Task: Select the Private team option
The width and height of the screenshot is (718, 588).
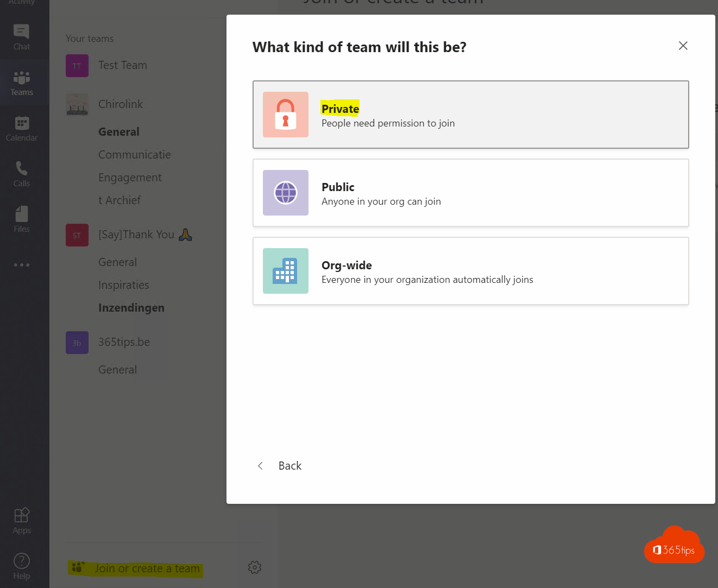Action: (470, 115)
